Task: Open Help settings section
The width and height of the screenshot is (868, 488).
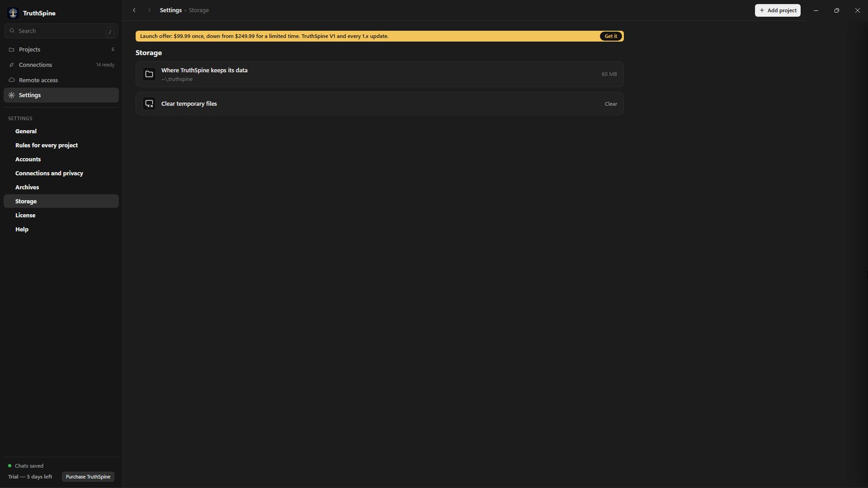Action: [61, 229]
